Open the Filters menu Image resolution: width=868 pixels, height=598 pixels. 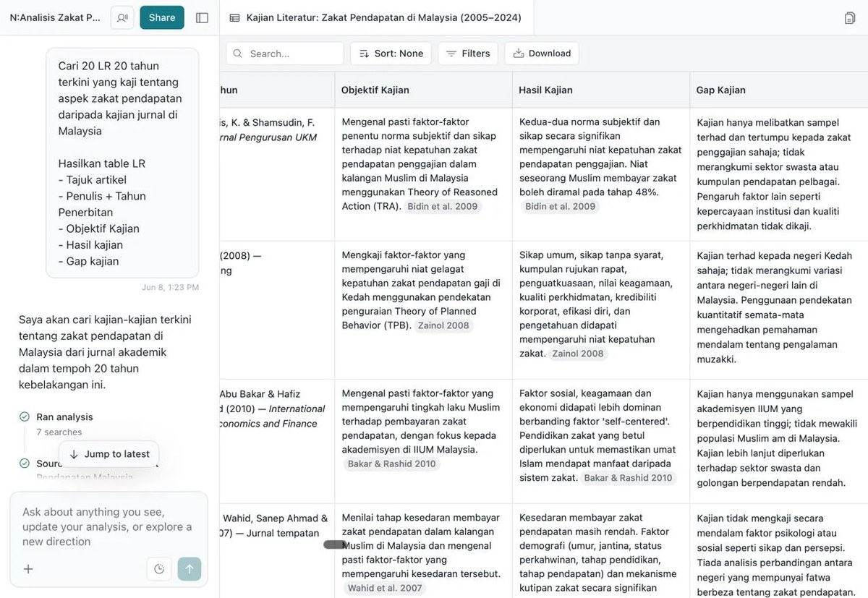coord(468,54)
